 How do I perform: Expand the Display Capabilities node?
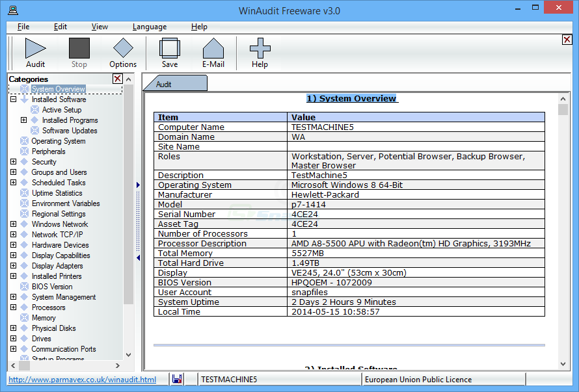pos(13,255)
